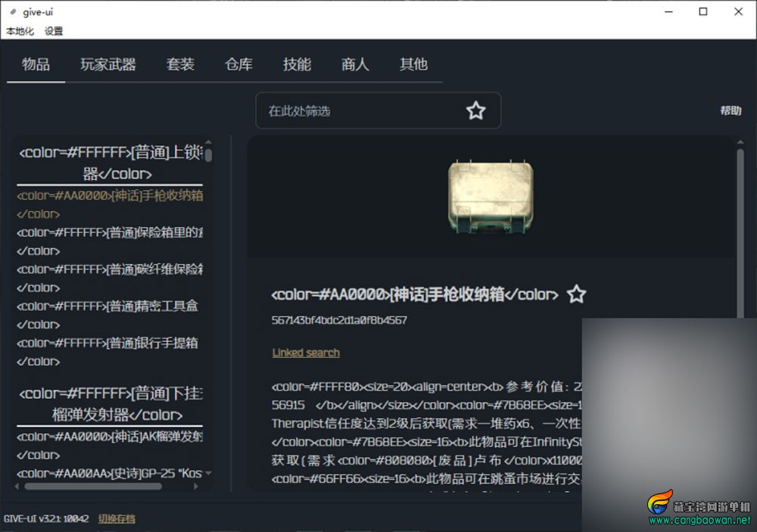
Task: Open the 帮助 help link
Action: point(731,110)
